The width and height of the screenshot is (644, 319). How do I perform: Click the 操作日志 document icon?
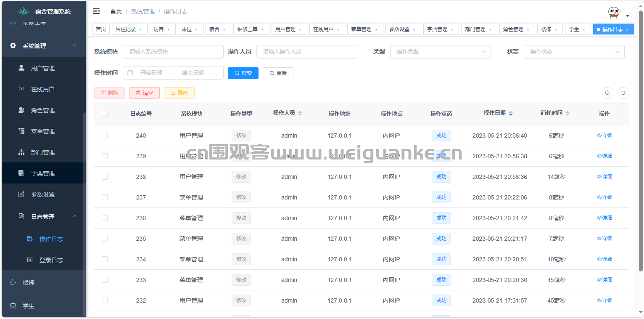29,239
